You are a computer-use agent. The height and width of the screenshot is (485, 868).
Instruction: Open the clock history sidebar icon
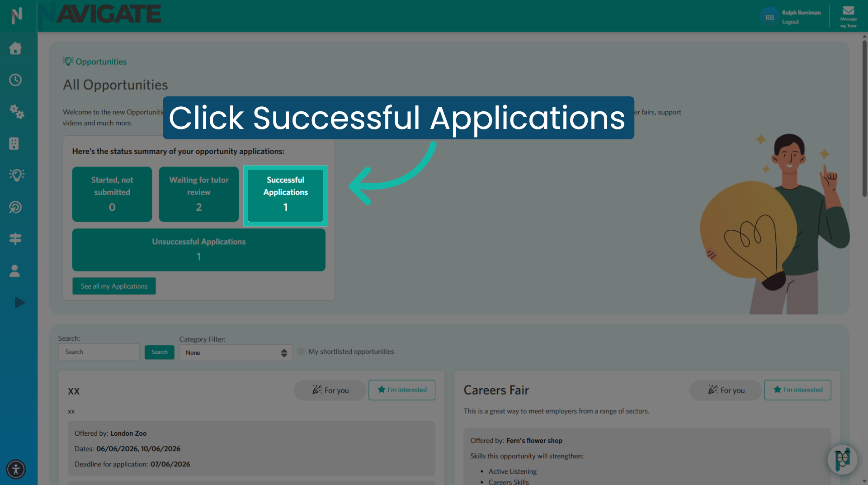(15, 80)
